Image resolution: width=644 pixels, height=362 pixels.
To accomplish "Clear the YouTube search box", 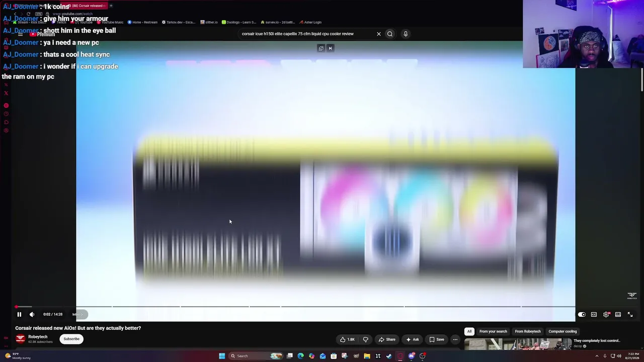I will (x=379, y=34).
